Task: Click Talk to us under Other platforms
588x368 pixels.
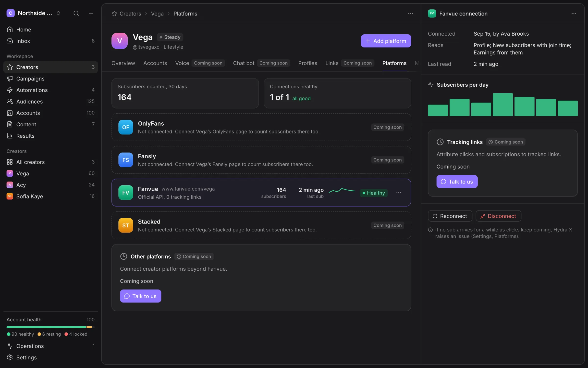Action: coord(140,296)
